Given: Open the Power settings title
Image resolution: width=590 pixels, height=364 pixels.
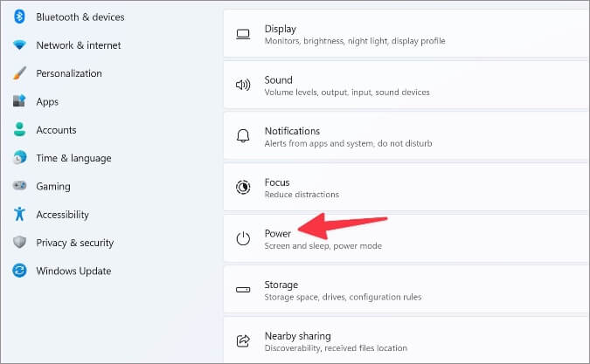Looking at the screenshot, I should click(278, 234).
